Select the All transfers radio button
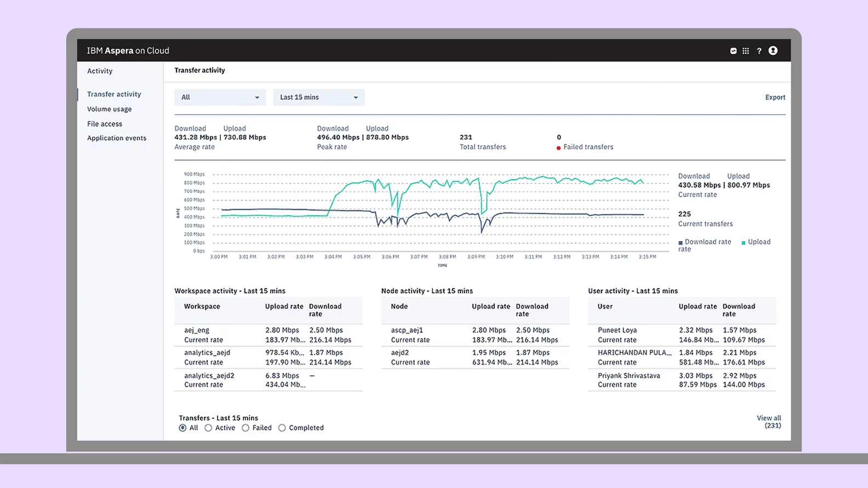This screenshot has width=868, height=488. (182, 428)
